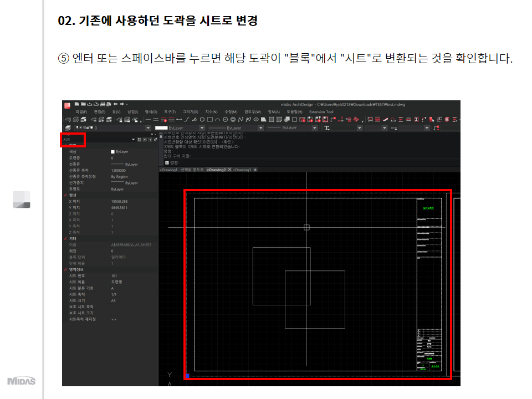Click the command line prompt icon
The height and width of the screenshot is (399, 532).
coord(167,162)
